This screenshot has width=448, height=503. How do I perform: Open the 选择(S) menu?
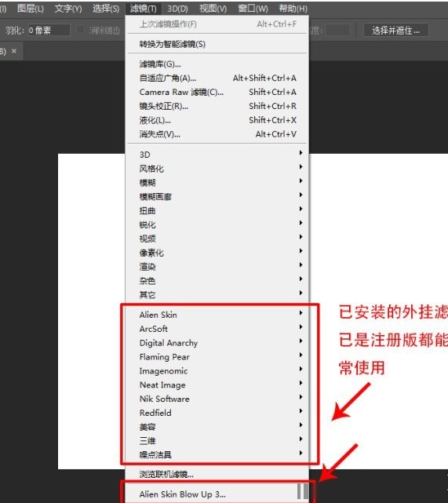(106, 9)
